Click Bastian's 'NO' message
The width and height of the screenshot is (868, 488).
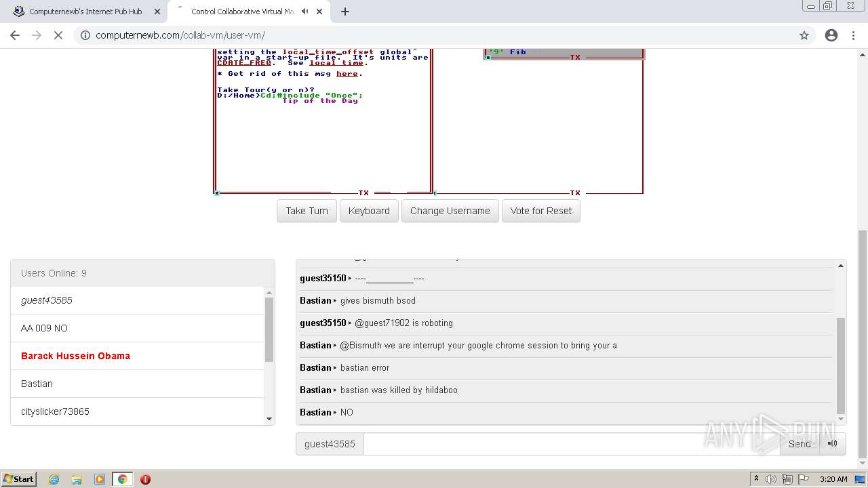click(x=347, y=413)
